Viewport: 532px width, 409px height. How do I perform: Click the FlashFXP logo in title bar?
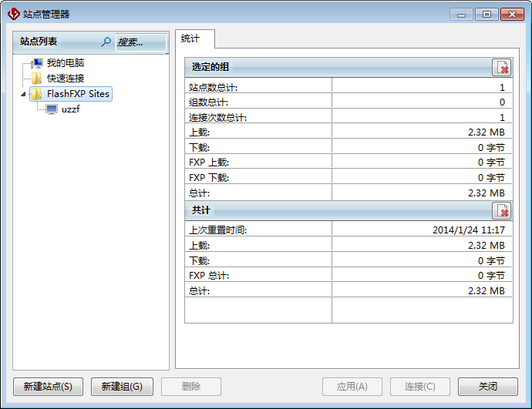(14, 14)
